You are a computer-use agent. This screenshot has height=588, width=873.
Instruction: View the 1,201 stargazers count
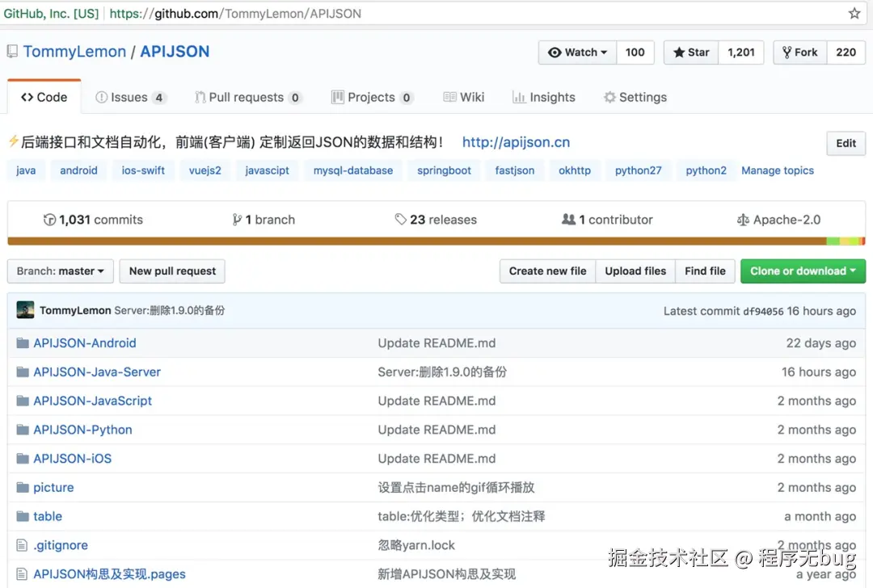pyautogui.click(x=741, y=52)
